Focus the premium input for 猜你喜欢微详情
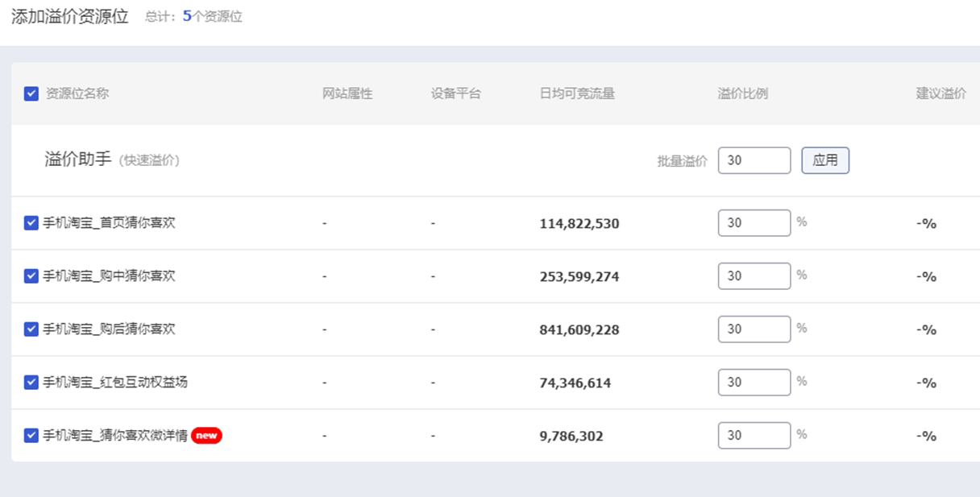The width and height of the screenshot is (980, 497). point(754,436)
